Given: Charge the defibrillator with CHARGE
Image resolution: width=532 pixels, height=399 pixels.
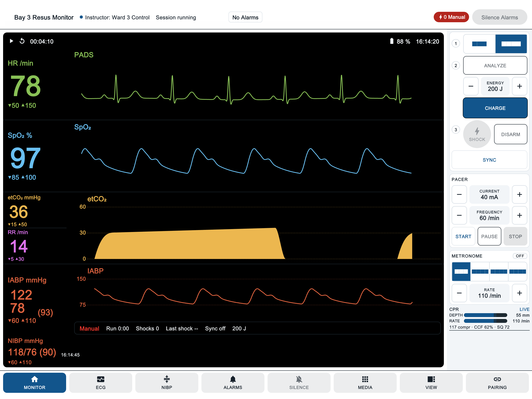Looking at the screenshot, I should click(x=495, y=108).
